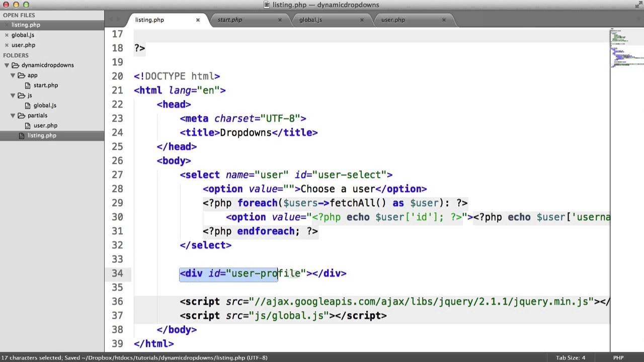Close global.js in Open Files list
This screenshot has height=362, width=644.
coord(7,35)
